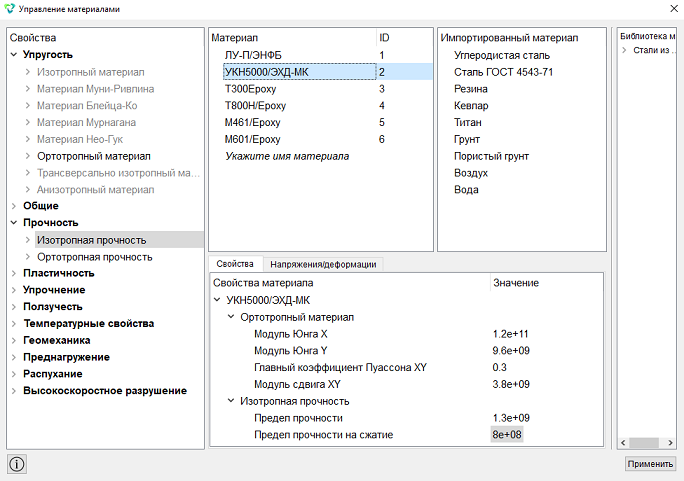Click the library scrollbar right arrow
The height and width of the screenshot is (481, 684).
[670, 443]
